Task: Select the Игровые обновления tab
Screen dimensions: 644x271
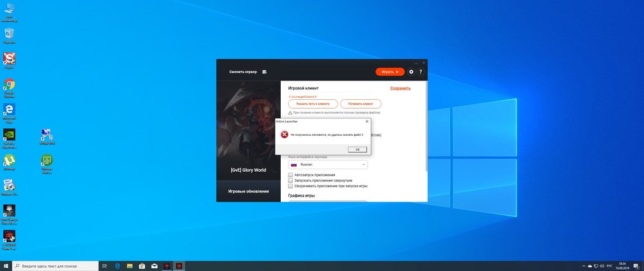Action: pyautogui.click(x=249, y=192)
